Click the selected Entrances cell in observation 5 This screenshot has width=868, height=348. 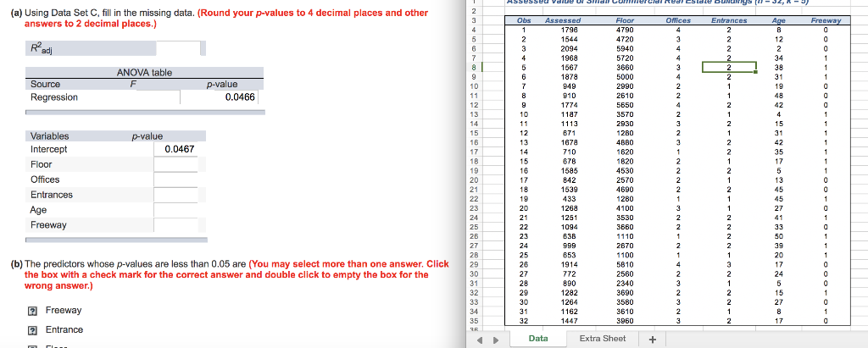[x=729, y=67]
